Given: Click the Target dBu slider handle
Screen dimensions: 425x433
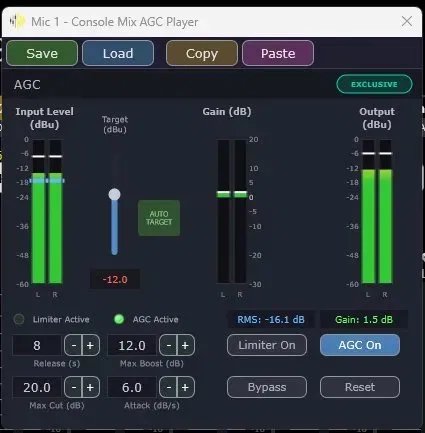Looking at the screenshot, I should pos(114,194).
